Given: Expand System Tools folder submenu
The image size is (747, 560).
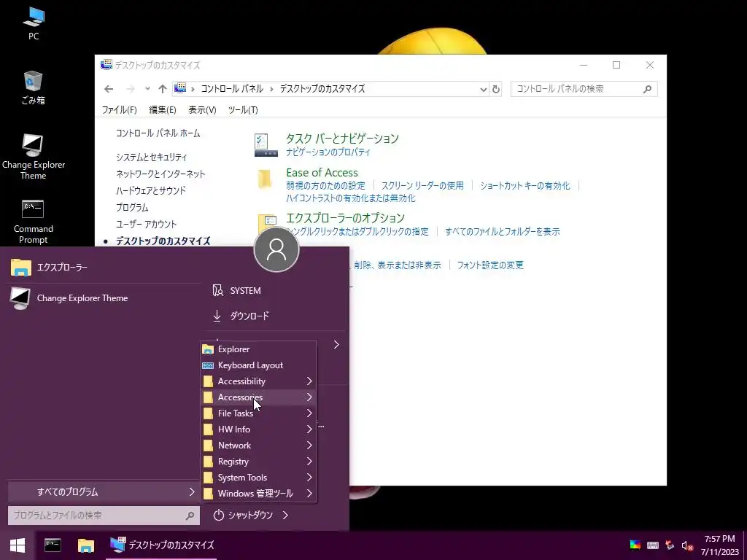Looking at the screenshot, I should pos(258,477).
